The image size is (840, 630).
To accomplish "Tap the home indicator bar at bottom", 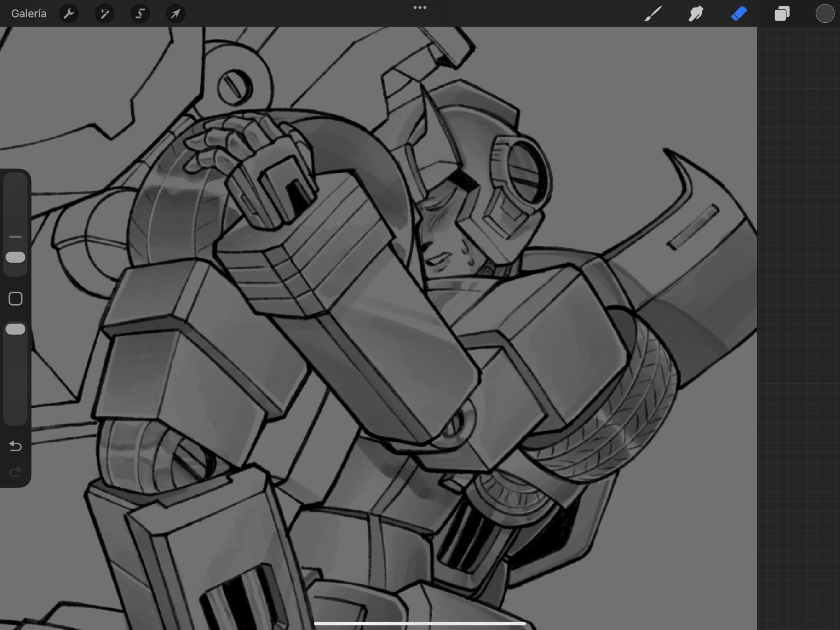I will [x=420, y=624].
